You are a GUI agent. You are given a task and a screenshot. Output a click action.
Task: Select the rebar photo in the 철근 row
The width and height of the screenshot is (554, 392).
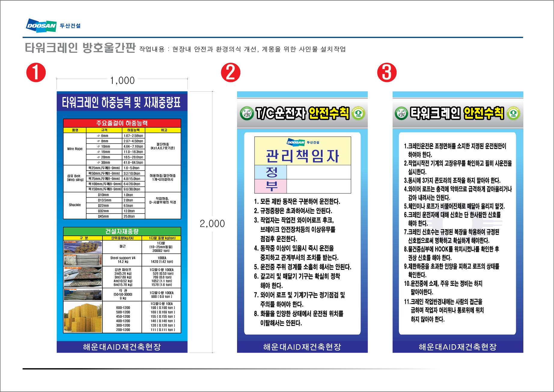point(83,247)
